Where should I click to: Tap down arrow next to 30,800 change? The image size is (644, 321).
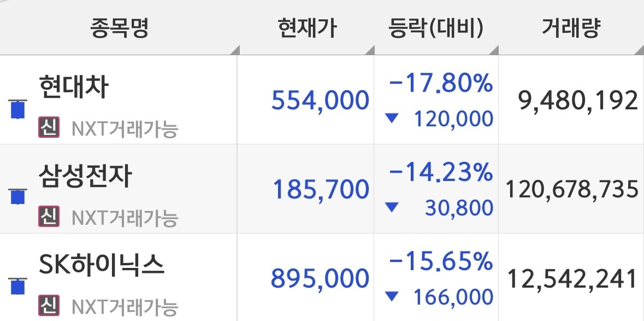(x=392, y=208)
